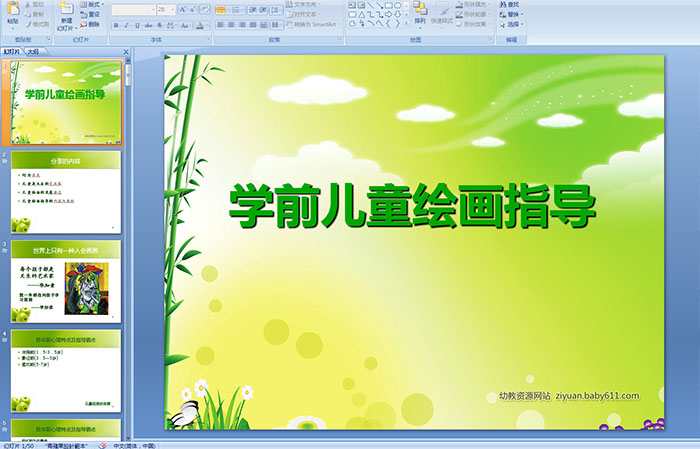Open the Paste options arrow below 粘贴
The image size is (700, 449).
tap(13, 29)
